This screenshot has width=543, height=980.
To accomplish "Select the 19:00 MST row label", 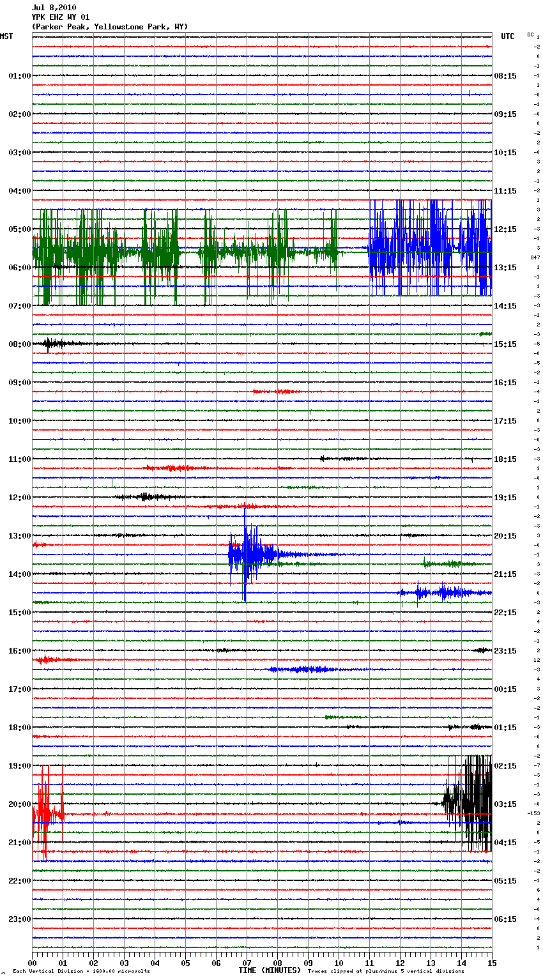I will 20,765.
